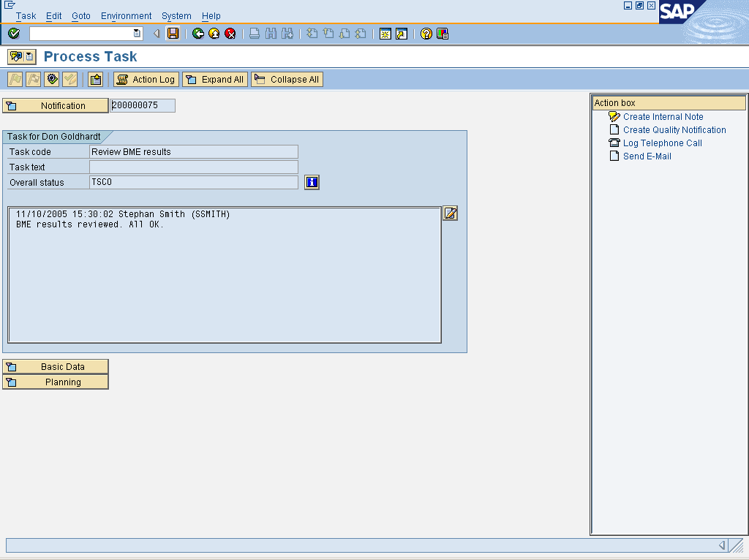This screenshot has width=749, height=560.
Task: Click the first flag icon in application toolbar
Action: pyautogui.click(x=15, y=79)
